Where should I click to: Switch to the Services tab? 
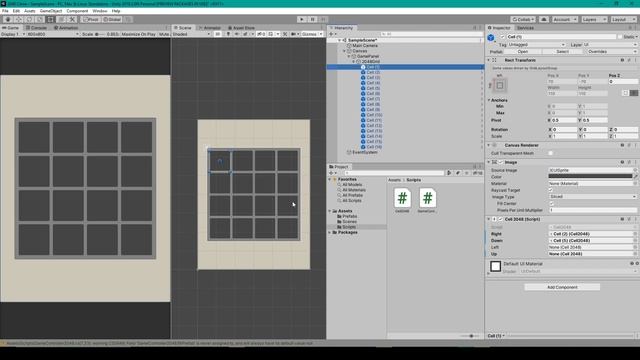pyautogui.click(x=525, y=28)
